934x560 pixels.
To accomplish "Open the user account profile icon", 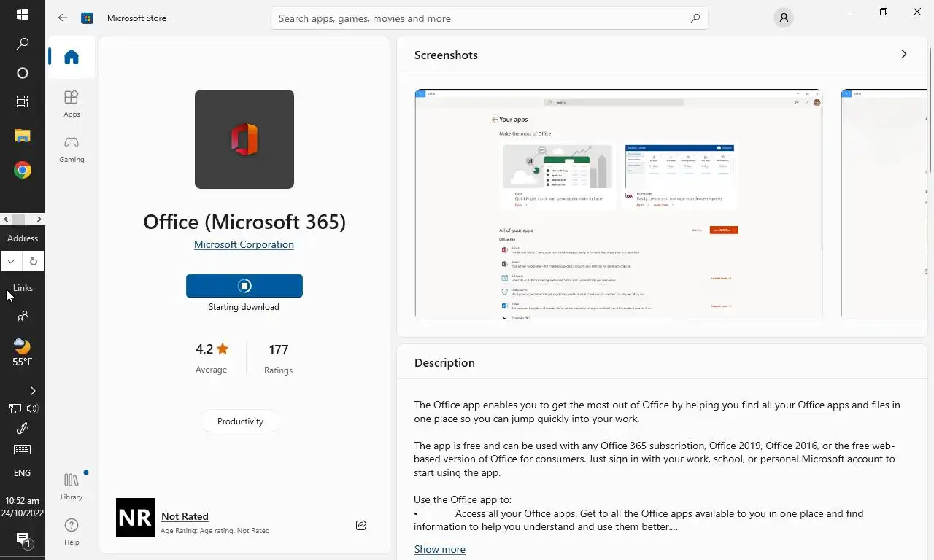I will tap(784, 18).
